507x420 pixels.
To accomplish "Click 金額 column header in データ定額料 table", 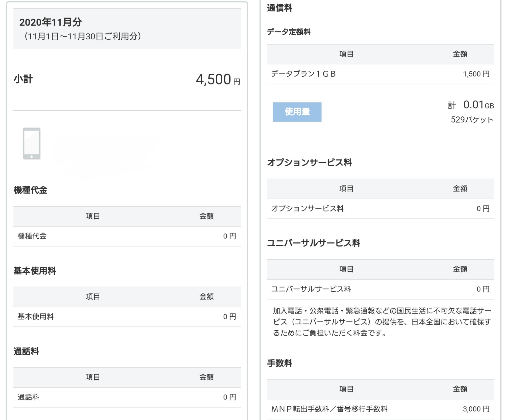I will pyautogui.click(x=460, y=54).
